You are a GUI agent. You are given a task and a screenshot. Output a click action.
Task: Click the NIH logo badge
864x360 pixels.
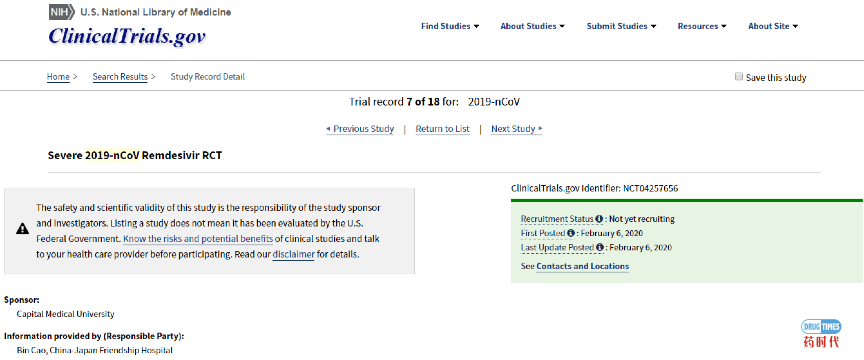click(x=61, y=12)
